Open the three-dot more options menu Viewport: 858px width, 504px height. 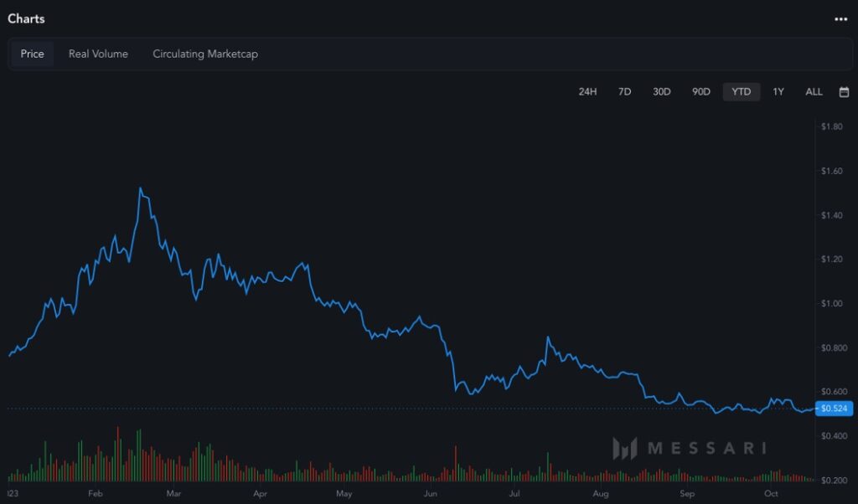[840, 19]
